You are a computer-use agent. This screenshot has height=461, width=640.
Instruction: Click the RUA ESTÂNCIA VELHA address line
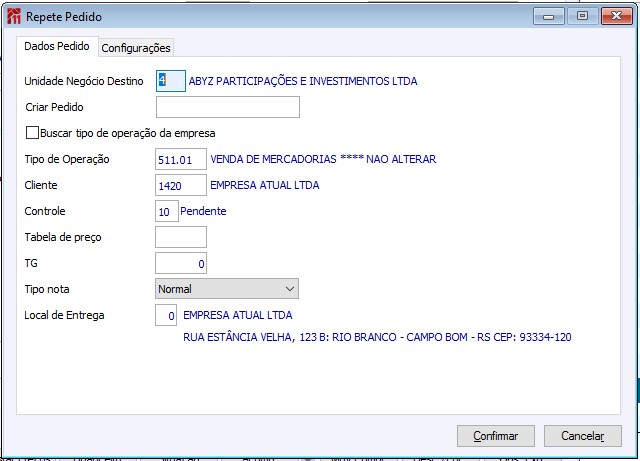click(377, 337)
